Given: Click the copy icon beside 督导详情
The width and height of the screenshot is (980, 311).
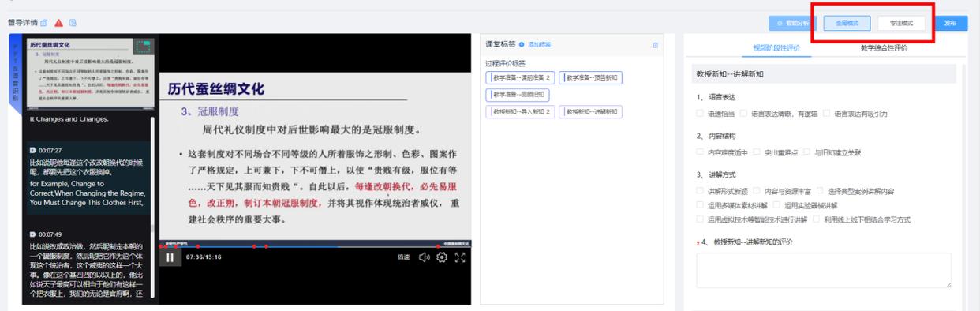Looking at the screenshot, I should point(44,23).
